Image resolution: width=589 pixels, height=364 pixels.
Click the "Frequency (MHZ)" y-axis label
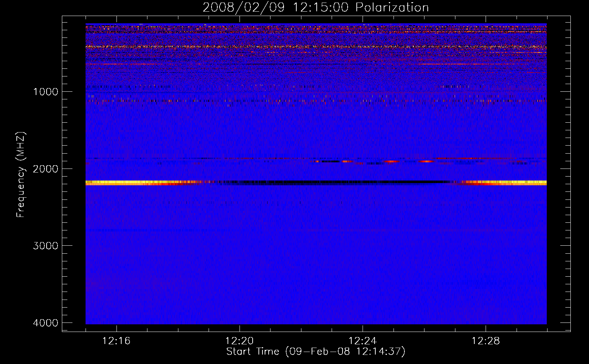21,175
